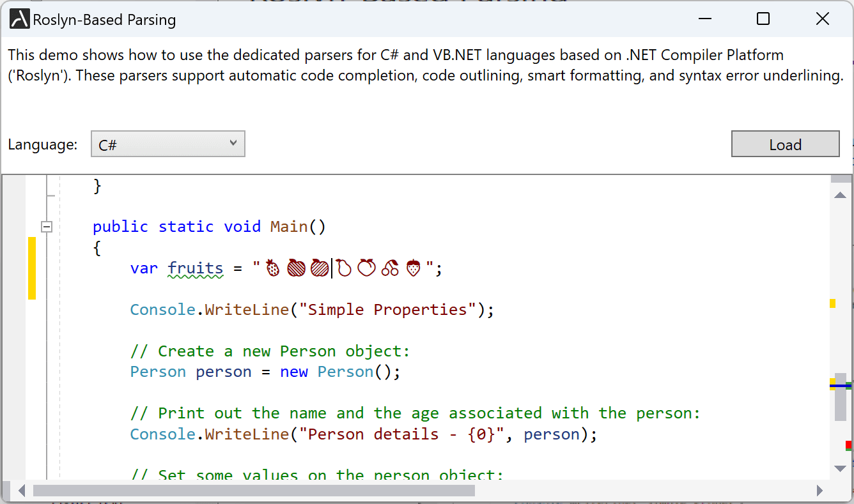854x504 pixels.
Task: Click the cherries emoji in fruits string
Action: (x=390, y=268)
